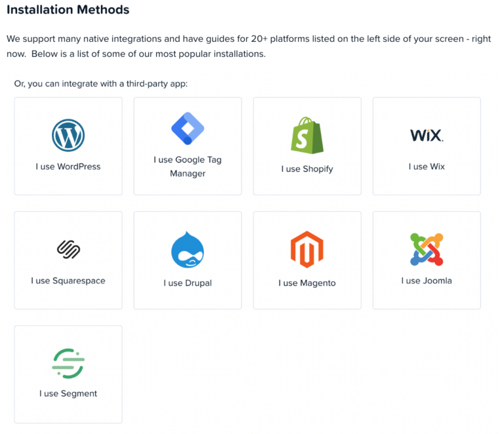This screenshot has width=504, height=434.
Task: Select the Shopify shopping bag icon
Action: (x=307, y=136)
